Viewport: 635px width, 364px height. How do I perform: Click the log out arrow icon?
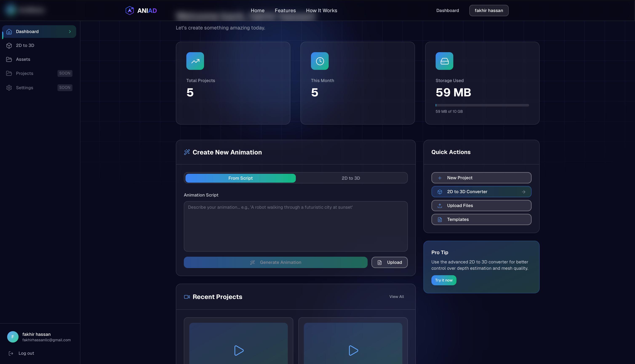click(11, 353)
